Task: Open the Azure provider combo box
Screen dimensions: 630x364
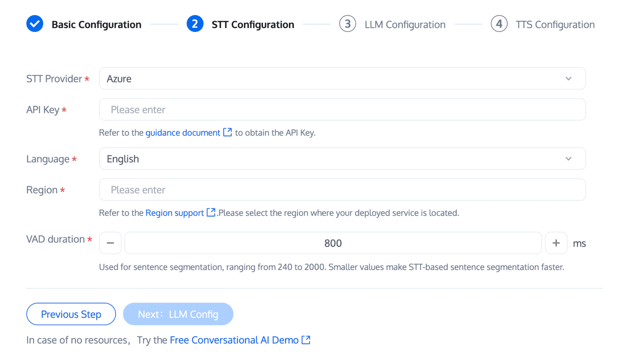Action: point(342,79)
